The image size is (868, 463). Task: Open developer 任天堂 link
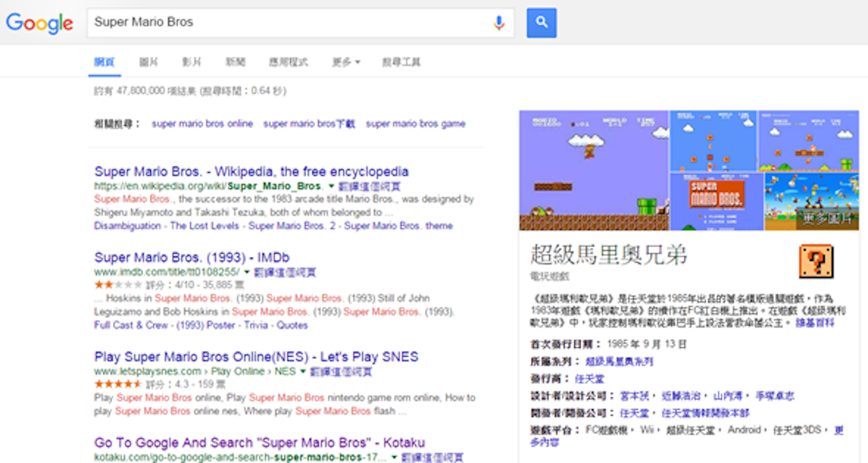pos(634,413)
